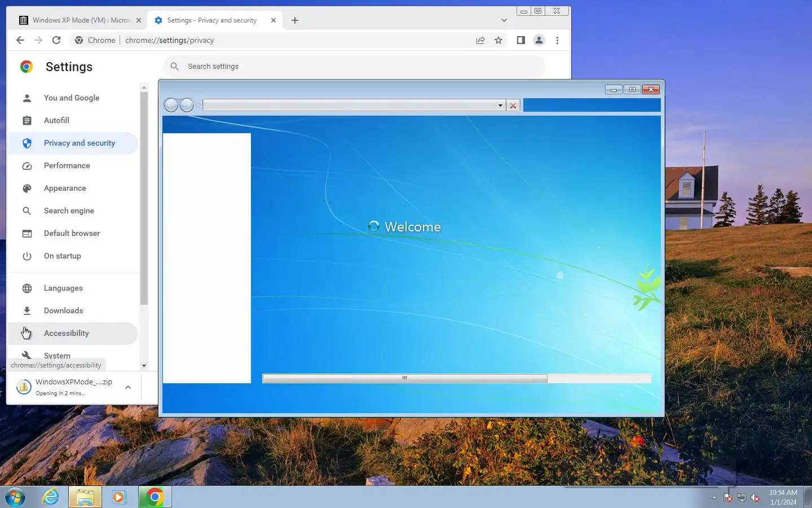Image resolution: width=812 pixels, height=508 pixels.
Task: Open Chrome side panel icon
Action: click(x=521, y=40)
